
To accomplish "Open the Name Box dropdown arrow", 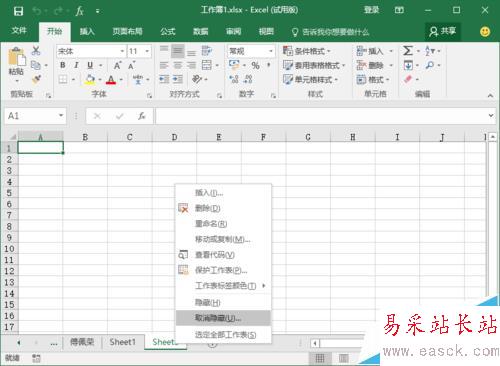I will (61, 115).
